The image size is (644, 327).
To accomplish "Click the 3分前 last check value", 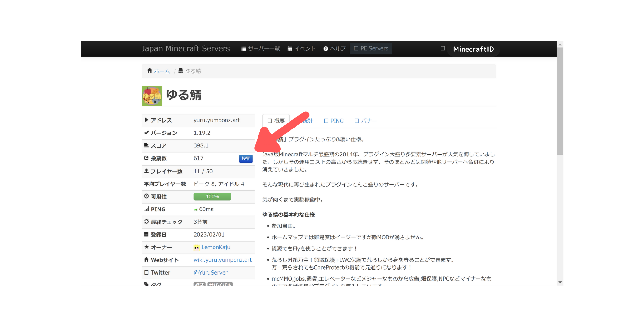I will (201, 222).
